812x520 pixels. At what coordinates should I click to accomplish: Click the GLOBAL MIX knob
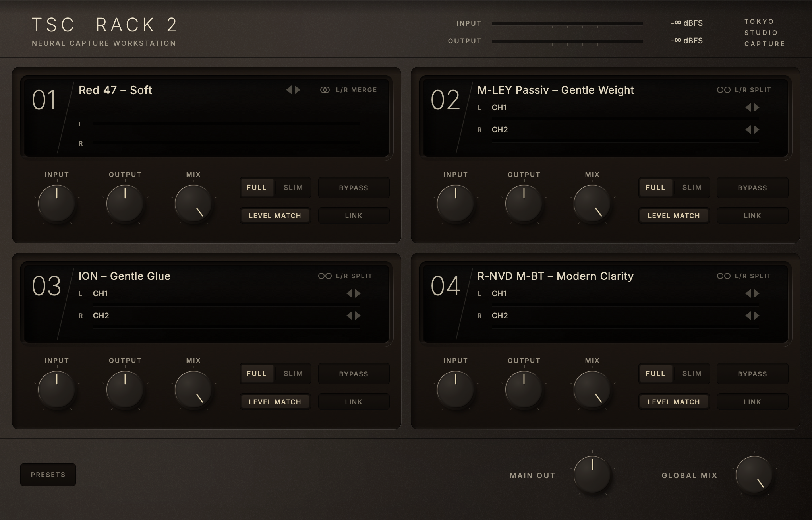[x=754, y=475]
